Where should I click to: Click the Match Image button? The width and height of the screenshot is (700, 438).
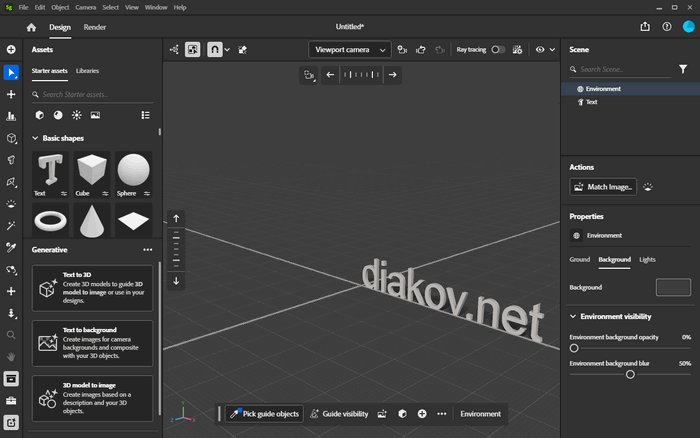pos(603,187)
